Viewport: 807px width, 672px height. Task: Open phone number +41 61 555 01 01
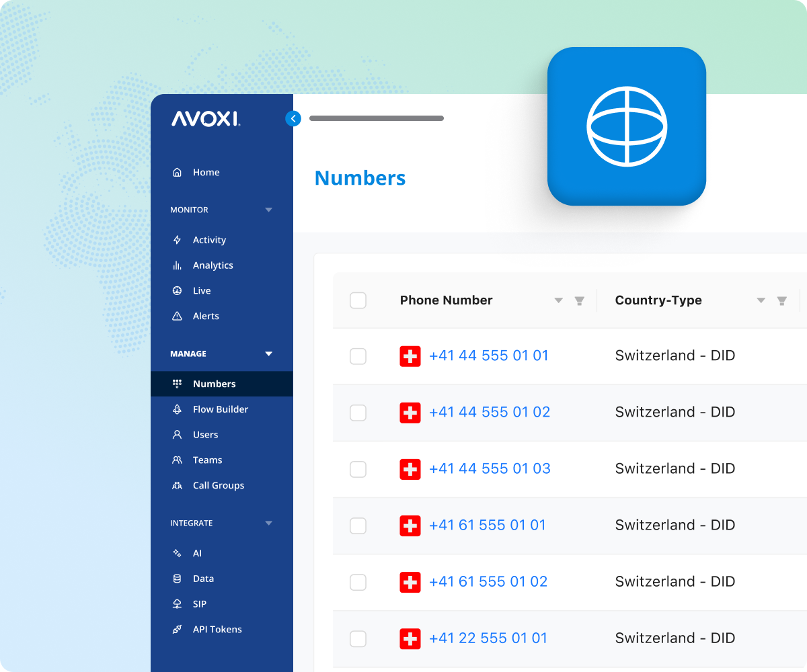pos(488,525)
